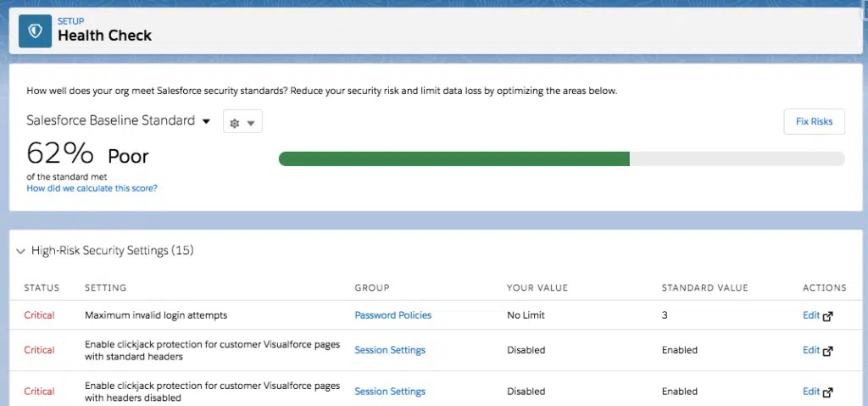868x406 pixels.
Task: Click the Health Check page title
Action: pos(104,36)
